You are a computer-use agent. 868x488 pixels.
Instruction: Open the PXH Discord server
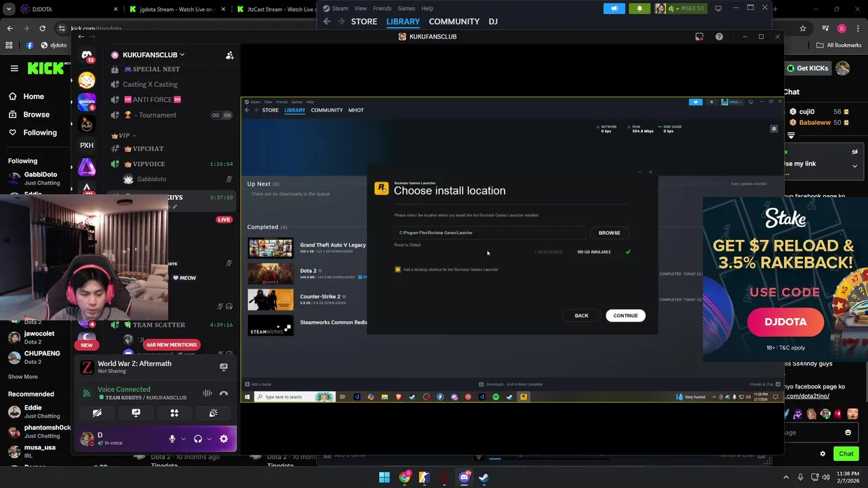(87, 145)
